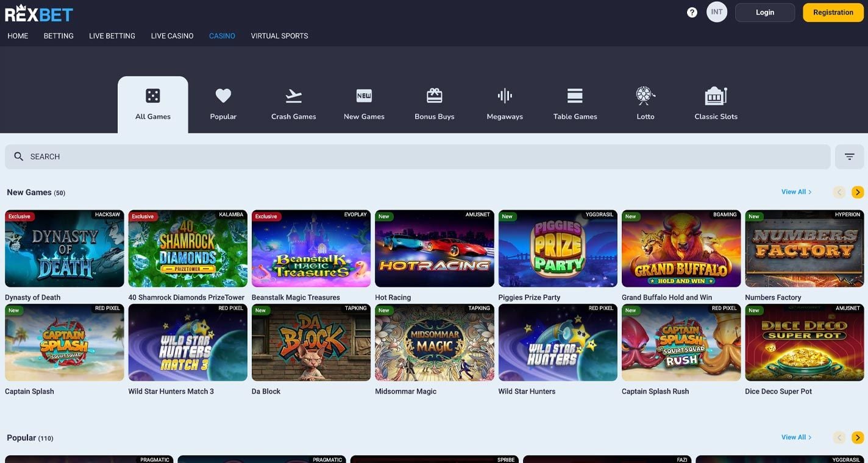The height and width of the screenshot is (463, 868).
Task: Click the 'Piggies Prize Party' title text
Action: pos(530,298)
